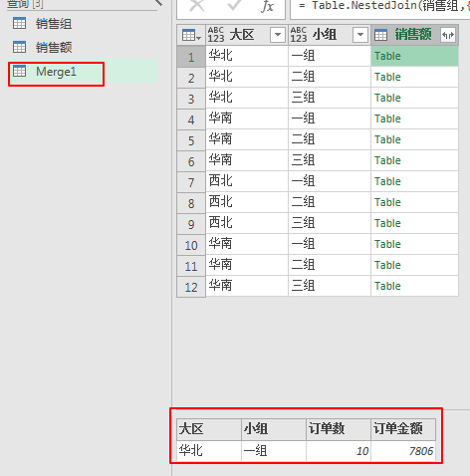Select the 销售额 column header
Screen dimensions: 470x476
[x=414, y=35]
